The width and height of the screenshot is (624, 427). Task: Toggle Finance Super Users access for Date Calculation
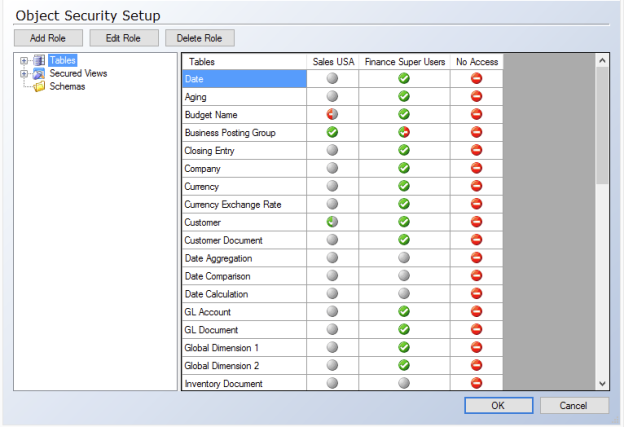click(x=404, y=293)
